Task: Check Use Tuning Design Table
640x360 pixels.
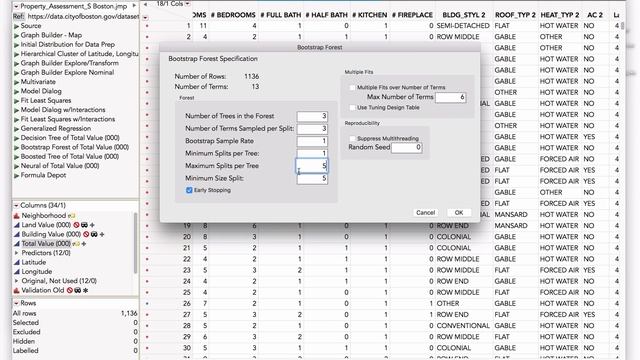Action: point(352,108)
